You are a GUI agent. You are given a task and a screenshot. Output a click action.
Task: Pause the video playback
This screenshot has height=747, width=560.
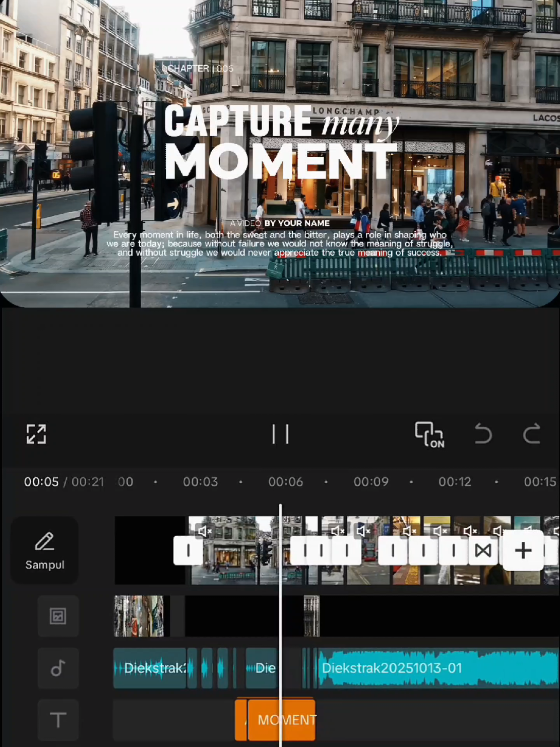pos(281,434)
